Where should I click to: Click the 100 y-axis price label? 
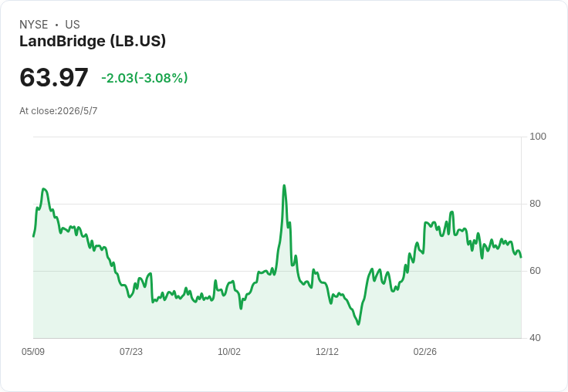pyautogui.click(x=538, y=137)
